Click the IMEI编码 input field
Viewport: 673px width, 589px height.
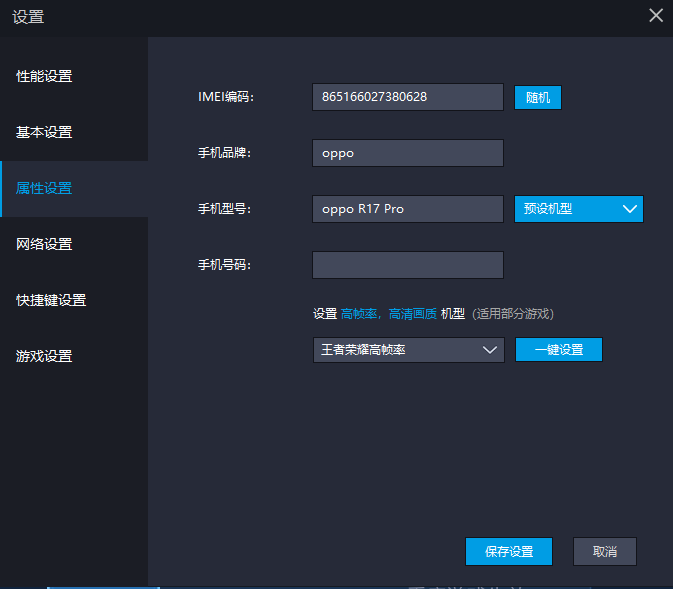(x=407, y=97)
